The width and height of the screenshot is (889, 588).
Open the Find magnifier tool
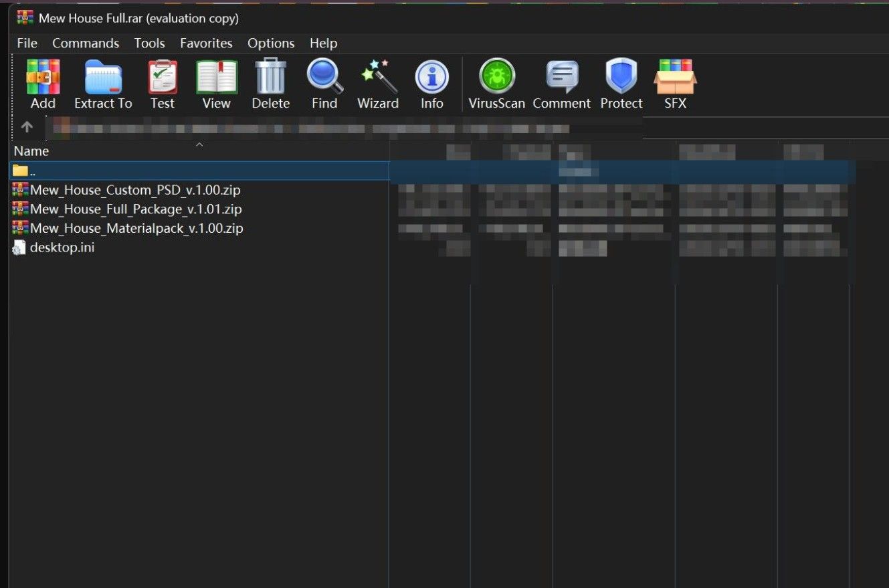pyautogui.click(x=324, y=84)
